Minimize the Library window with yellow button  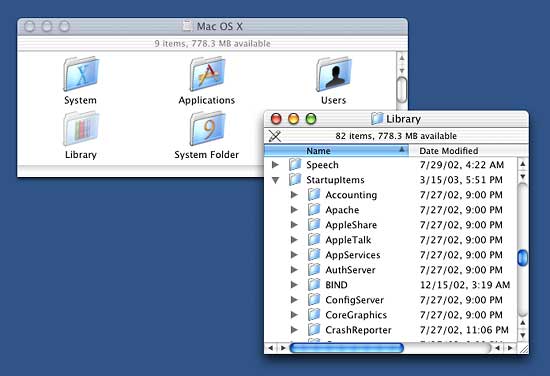point(294,119)
